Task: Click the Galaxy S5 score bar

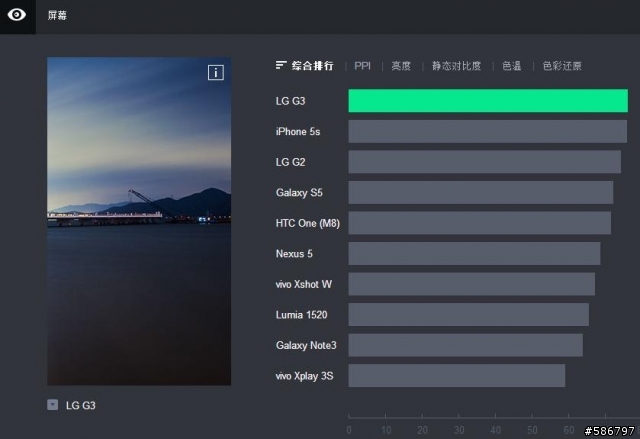Action: [481, 193]
